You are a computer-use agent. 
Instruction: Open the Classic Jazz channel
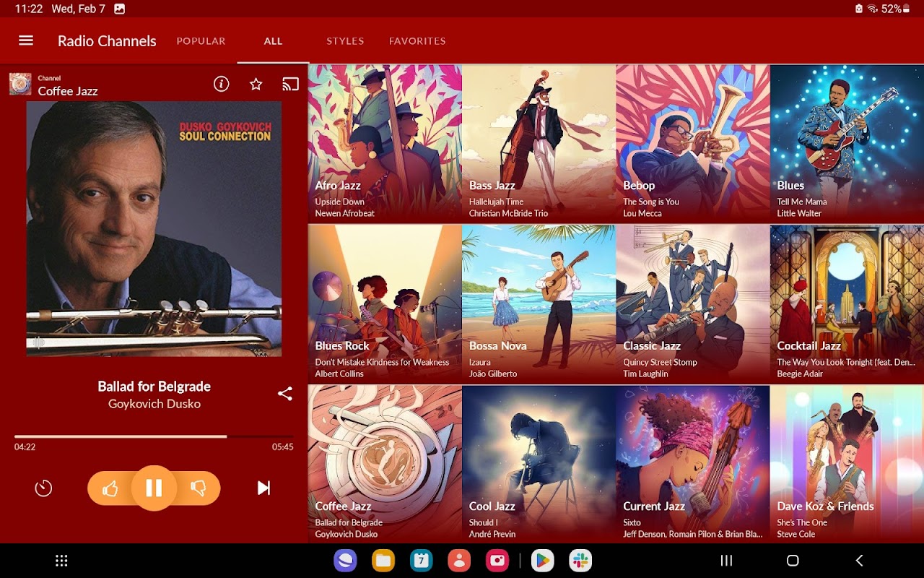692,303
